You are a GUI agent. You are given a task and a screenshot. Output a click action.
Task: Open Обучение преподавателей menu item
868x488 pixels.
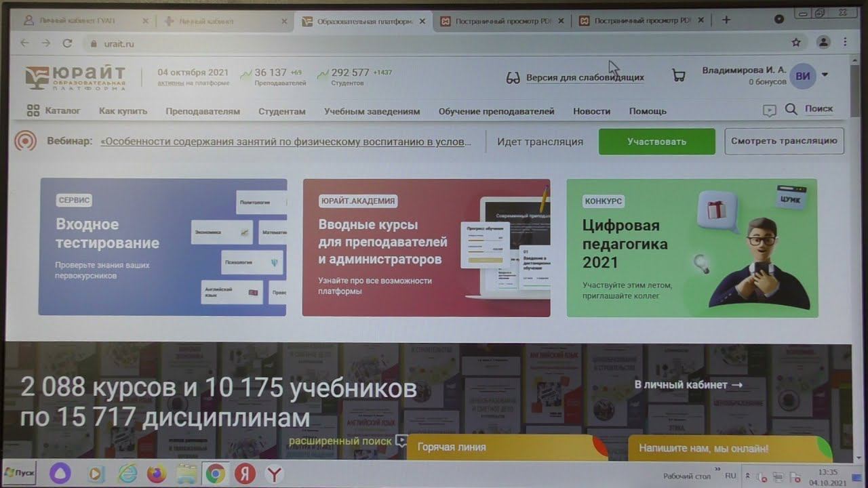(496, 111)
